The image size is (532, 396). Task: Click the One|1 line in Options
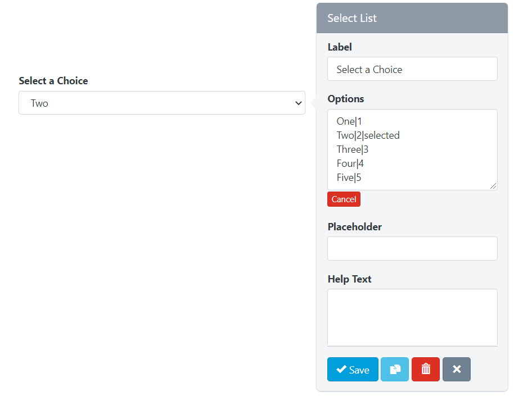349,121
